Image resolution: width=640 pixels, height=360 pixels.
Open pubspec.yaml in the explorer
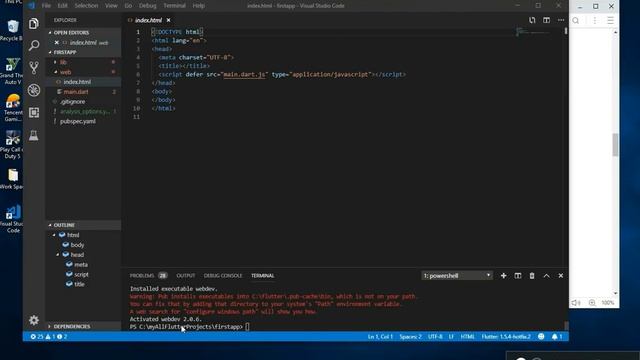(x=78, y=122)
